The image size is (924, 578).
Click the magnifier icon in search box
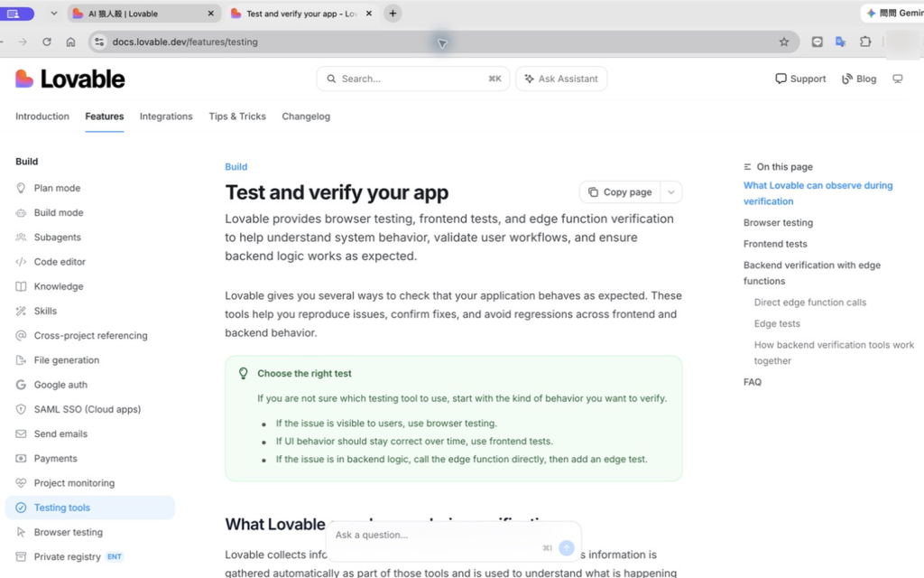(x=331, y=79)
